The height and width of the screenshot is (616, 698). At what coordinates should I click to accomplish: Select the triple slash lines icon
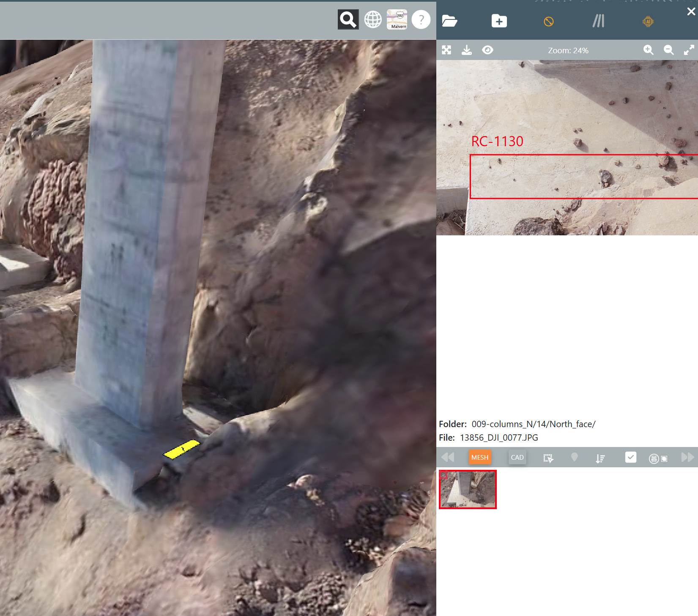point(599,21)
